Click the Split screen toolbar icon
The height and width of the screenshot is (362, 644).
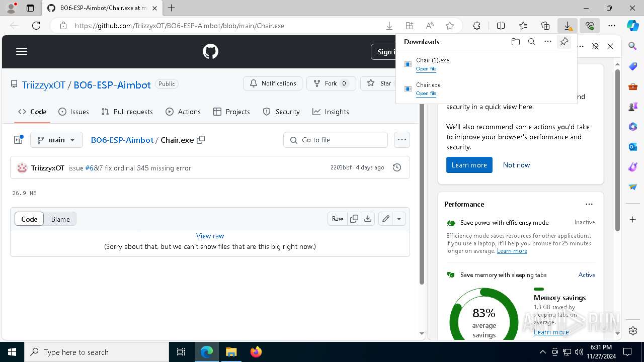coord(501,26)
